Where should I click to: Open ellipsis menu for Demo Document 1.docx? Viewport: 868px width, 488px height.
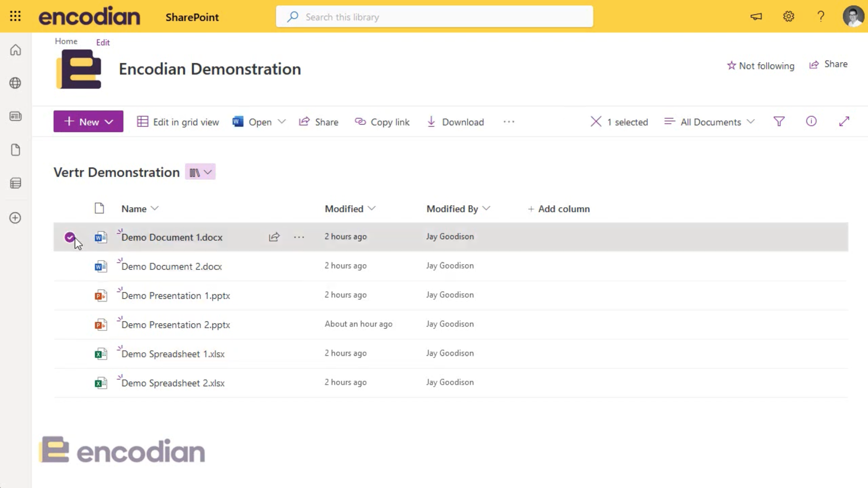click(x=299, y=237)
